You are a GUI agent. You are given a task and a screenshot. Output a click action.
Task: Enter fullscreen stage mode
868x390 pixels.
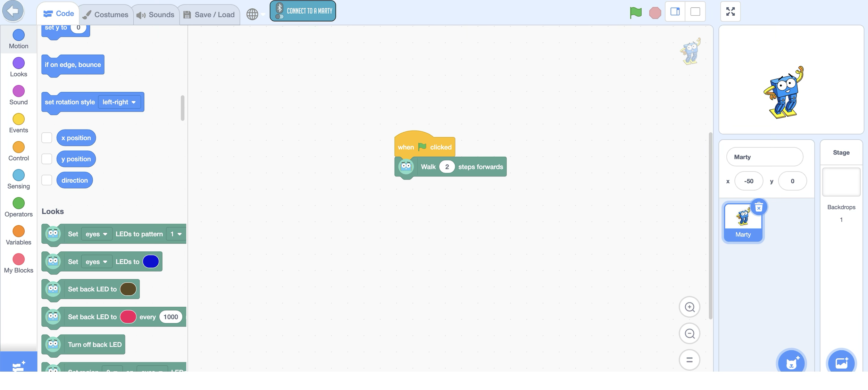(x=730, y=12)
